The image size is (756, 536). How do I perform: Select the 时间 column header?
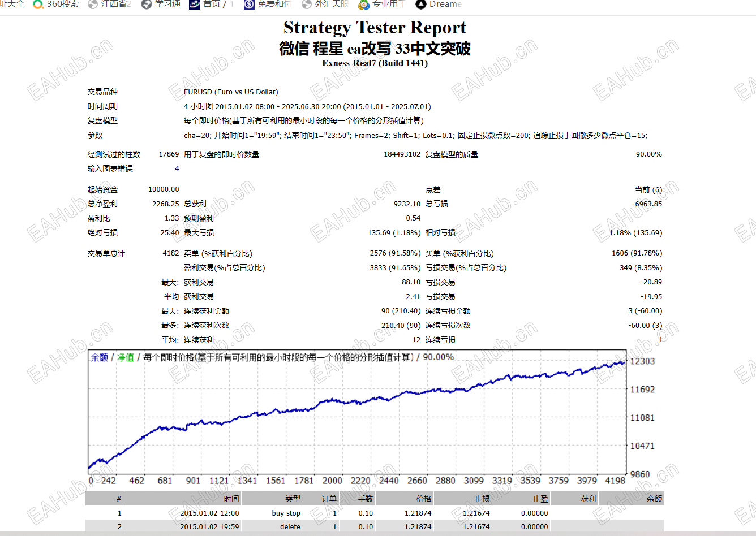pyautogui.click(x=231, y=499)
